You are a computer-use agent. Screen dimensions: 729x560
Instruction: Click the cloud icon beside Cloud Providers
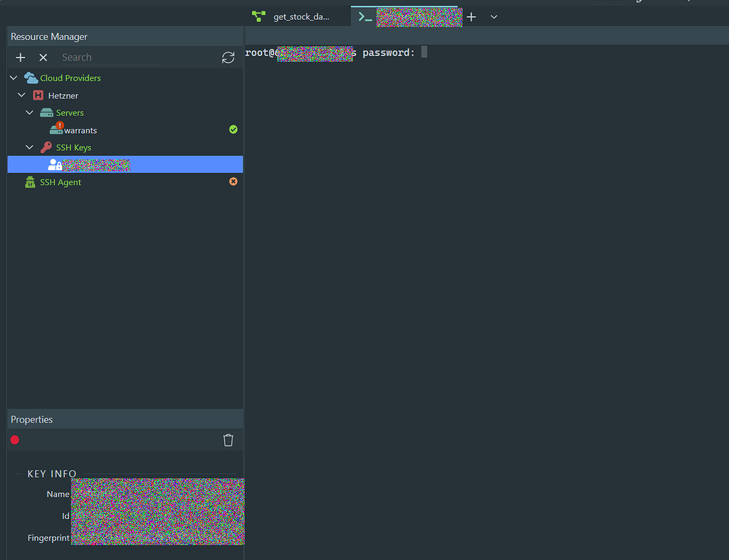pos(29,78)
